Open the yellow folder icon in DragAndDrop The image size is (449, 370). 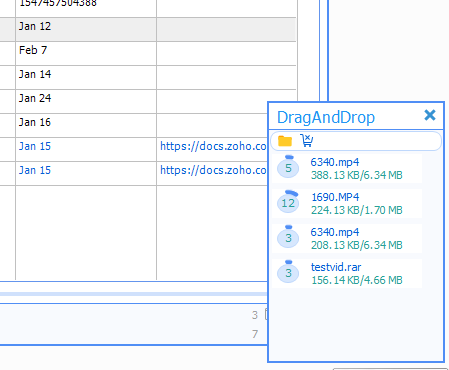pyautogui.click(x=285, y=141)
